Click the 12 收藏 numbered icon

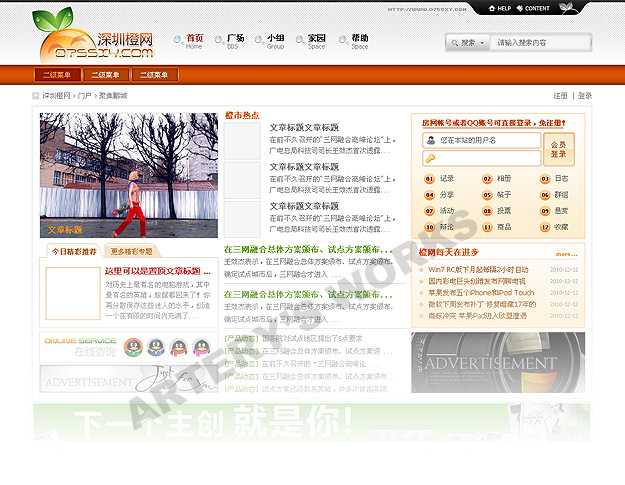(546, 227)
